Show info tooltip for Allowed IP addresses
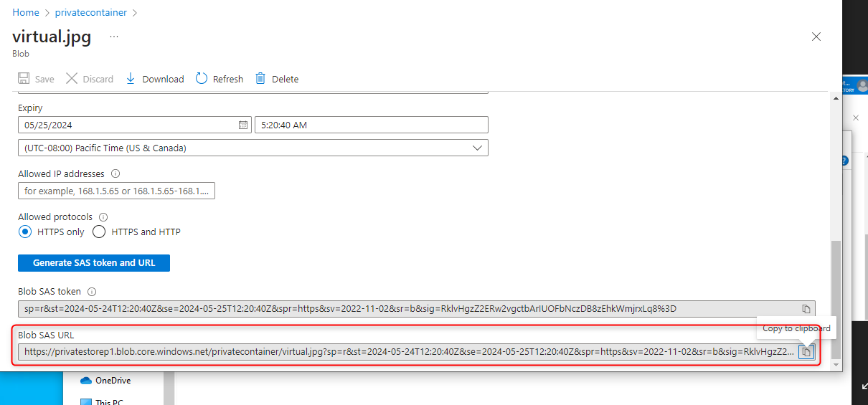The height and width of the screenshot is (405, 868). click(115, 173)
